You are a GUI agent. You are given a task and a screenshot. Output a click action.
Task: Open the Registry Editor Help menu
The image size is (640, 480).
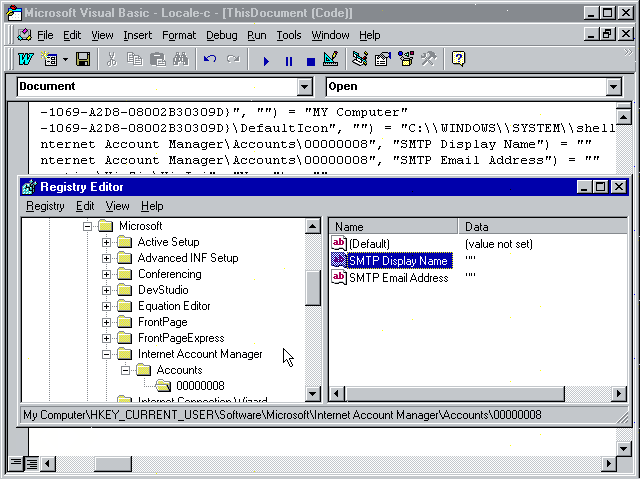[x=152, y=206]
